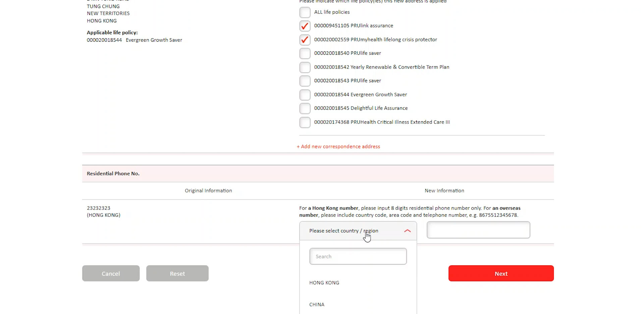Select HONG KONG from the country list
The width and height of the screenshot is (644, 314).
[x=324, y=282]
